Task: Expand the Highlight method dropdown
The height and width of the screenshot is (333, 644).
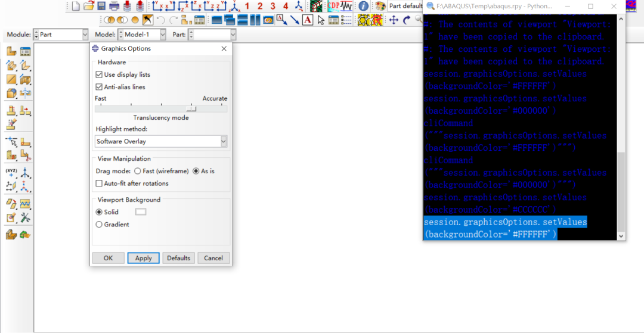Action: 224,142
